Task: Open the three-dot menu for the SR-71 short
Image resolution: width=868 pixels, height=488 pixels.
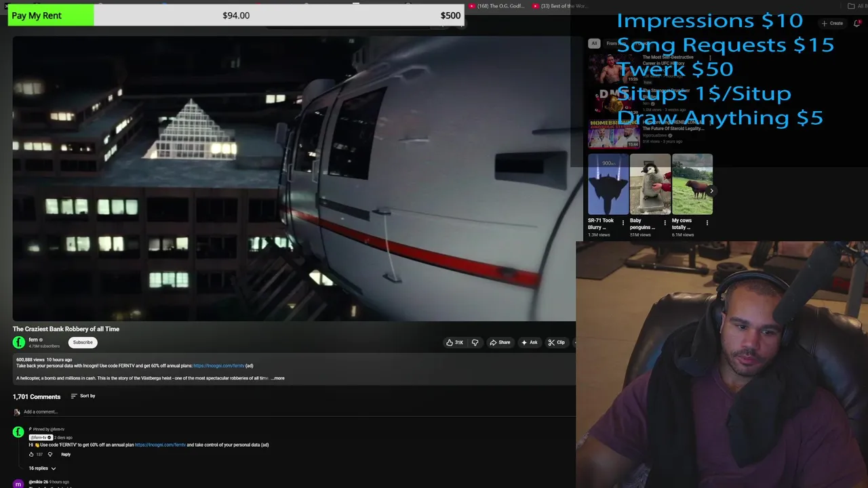Action: point(623,222)
